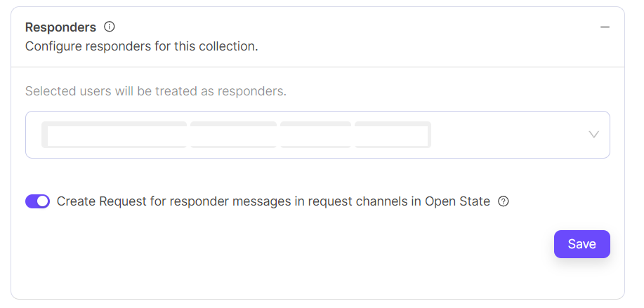Image resolution: width=644 pixels, height=308 pixels.
Task: Click the Responders section header title
Action: 60,27
